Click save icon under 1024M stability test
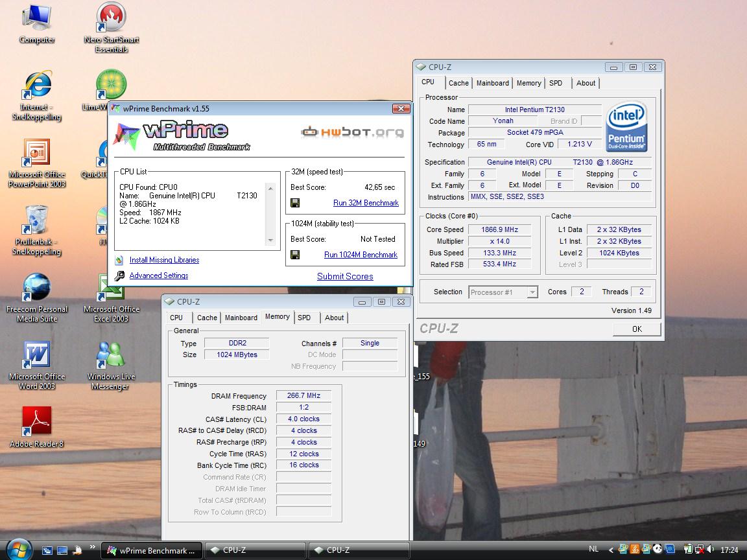This screenshot has height=560, width=747. (295, 255)
